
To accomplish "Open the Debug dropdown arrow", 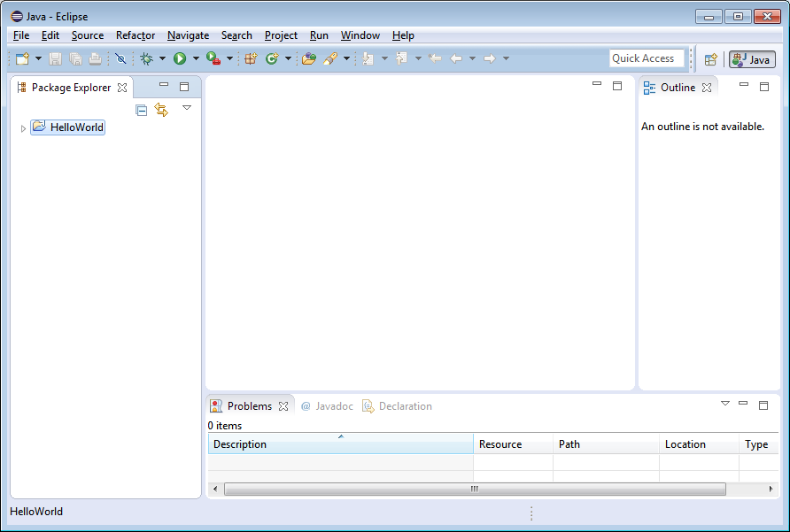I will pos(162,59).
